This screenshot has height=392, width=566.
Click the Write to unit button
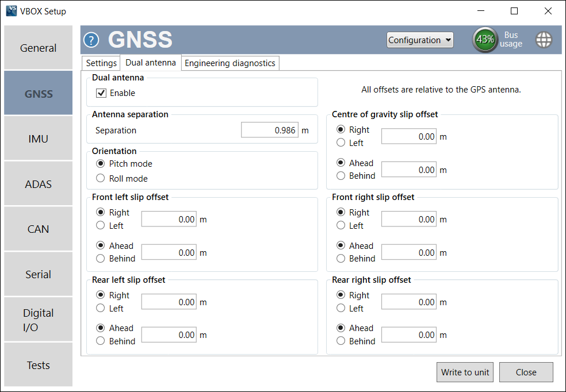click(465, 372)
